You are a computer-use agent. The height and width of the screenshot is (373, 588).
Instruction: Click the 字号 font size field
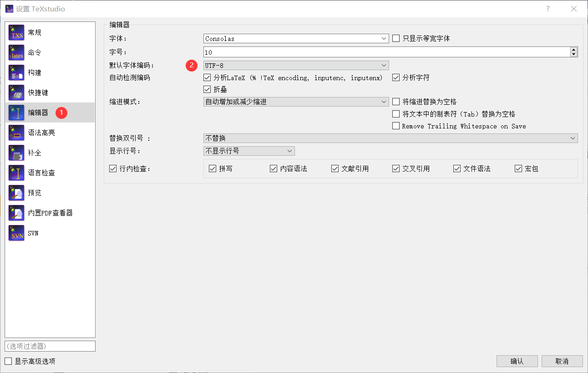(x=387, y=52)
